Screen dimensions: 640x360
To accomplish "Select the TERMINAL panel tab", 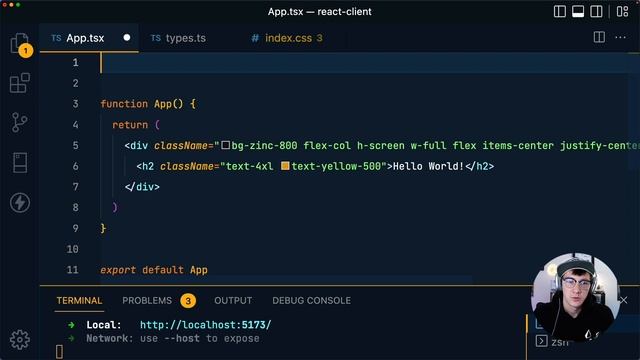I will coord(79,301).
